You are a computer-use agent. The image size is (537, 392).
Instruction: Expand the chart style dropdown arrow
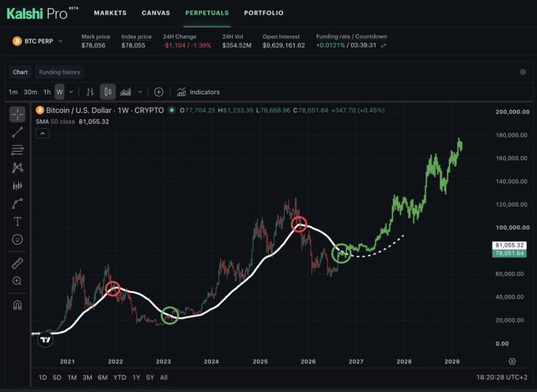140,92
